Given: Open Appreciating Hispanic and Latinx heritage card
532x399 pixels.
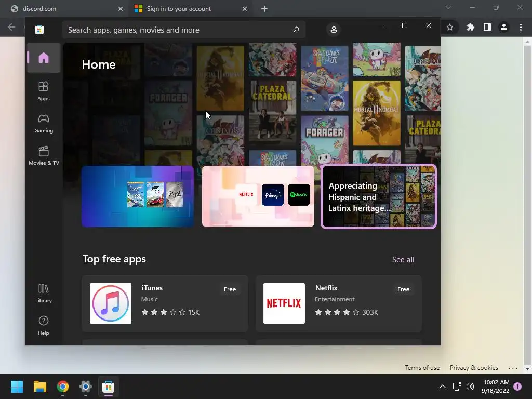Looking at the screenshot, I should click(x=379, y=196).
